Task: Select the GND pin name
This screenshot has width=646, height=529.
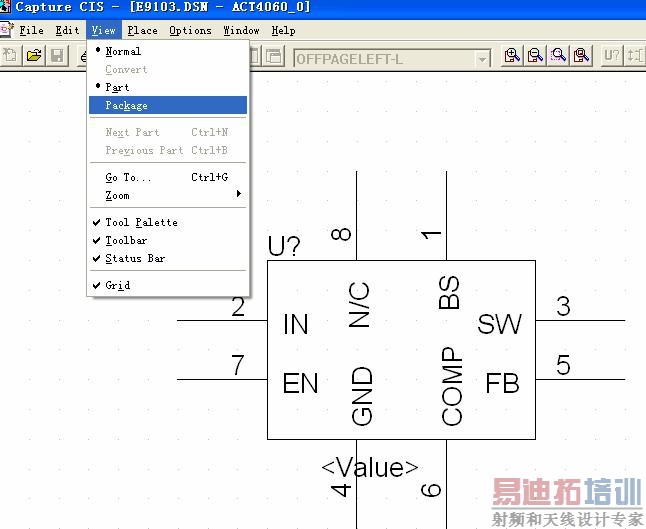Action: 363,396
